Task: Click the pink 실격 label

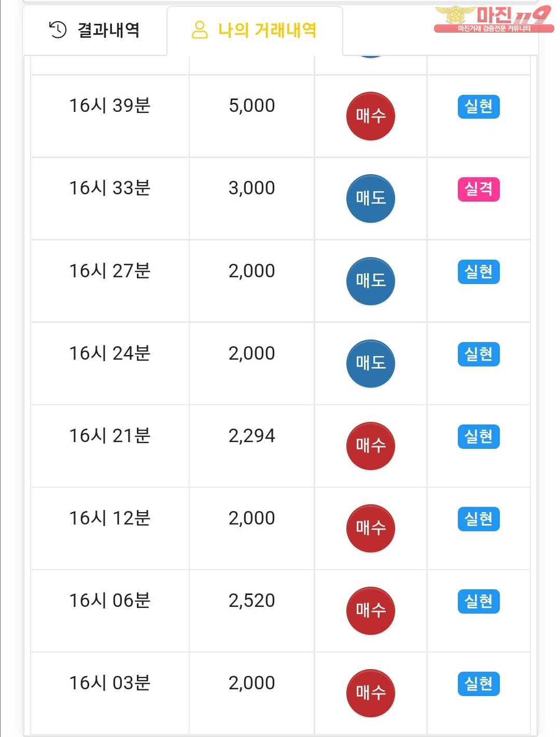Action: [x=478, y=189]
